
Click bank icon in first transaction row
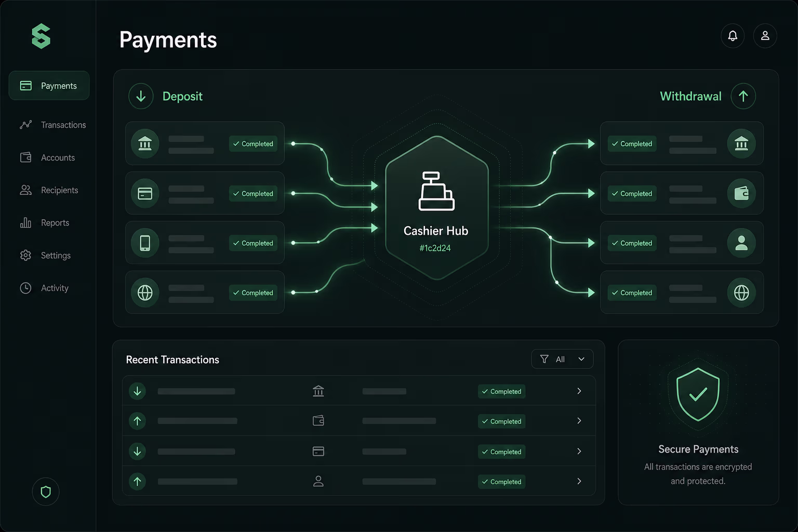[318, 391]
